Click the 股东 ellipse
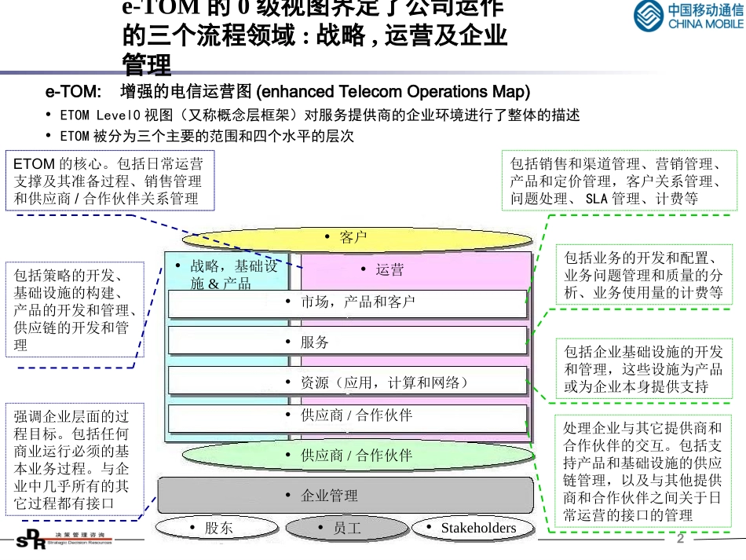This screenshot has height=560, width=746. tap(217, 528)
